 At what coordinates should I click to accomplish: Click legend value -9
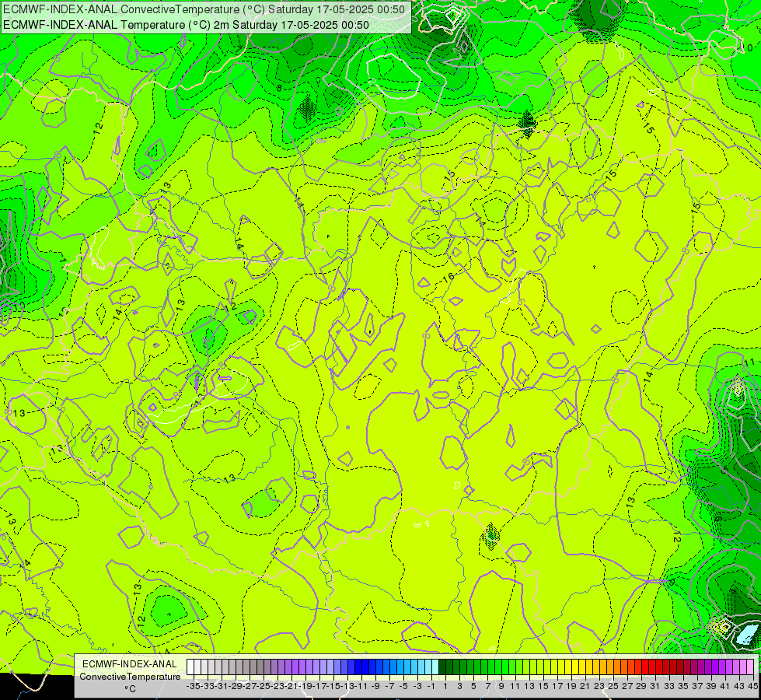click(x=375, y=686)
